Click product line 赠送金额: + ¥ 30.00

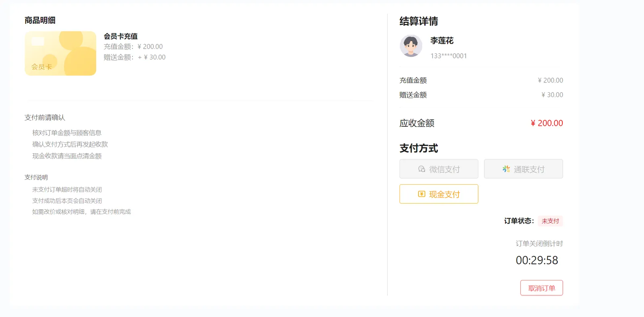tap(134, 57)
